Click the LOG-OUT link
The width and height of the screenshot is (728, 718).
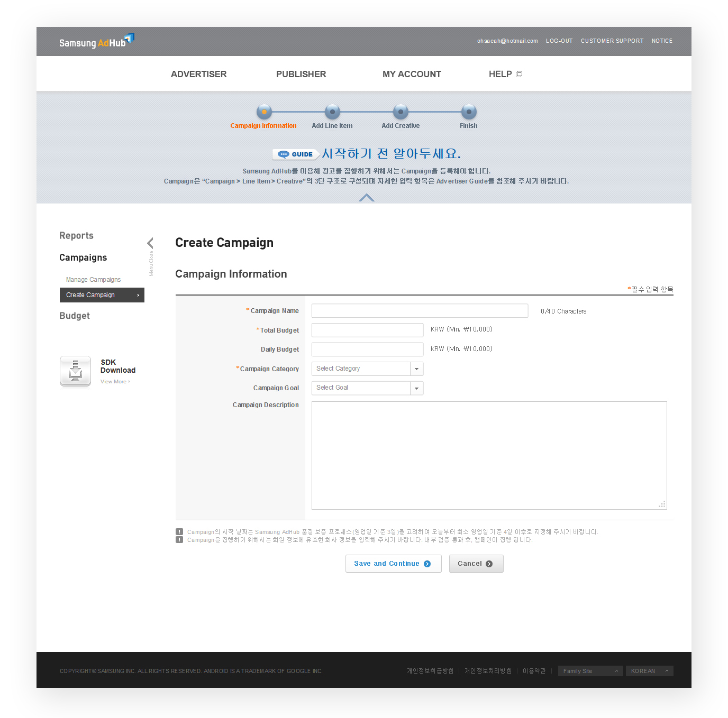click(559, 41)
